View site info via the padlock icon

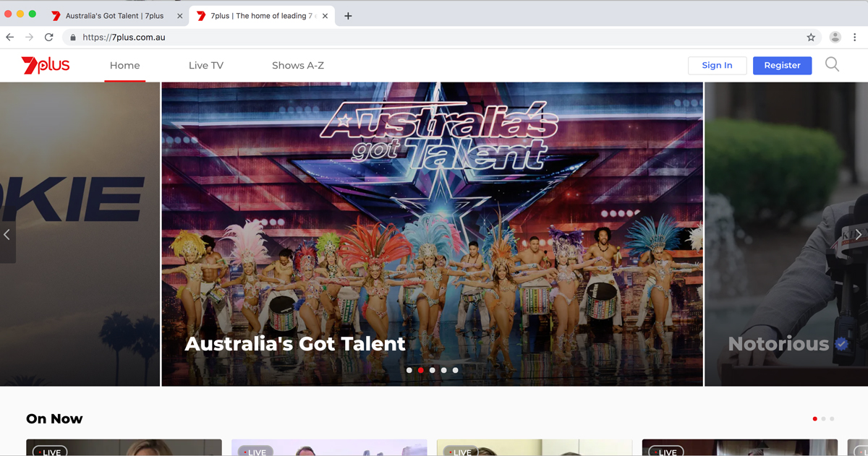[x=72, y=38]
